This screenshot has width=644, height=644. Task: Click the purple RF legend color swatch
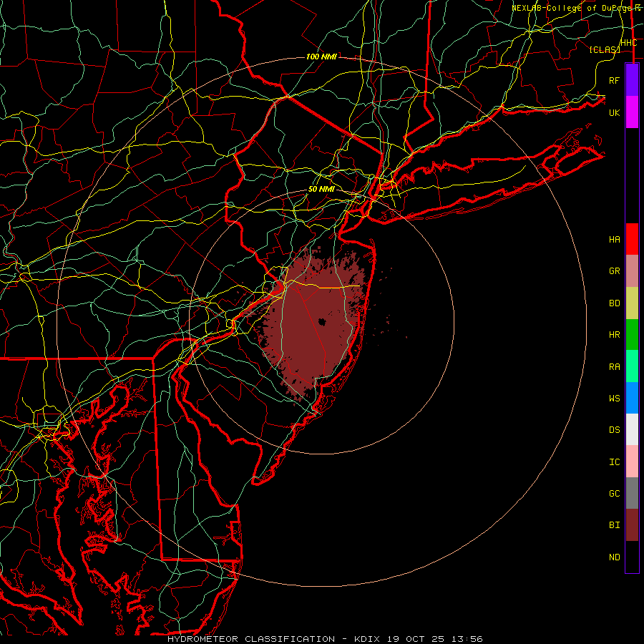click(632, 80)
